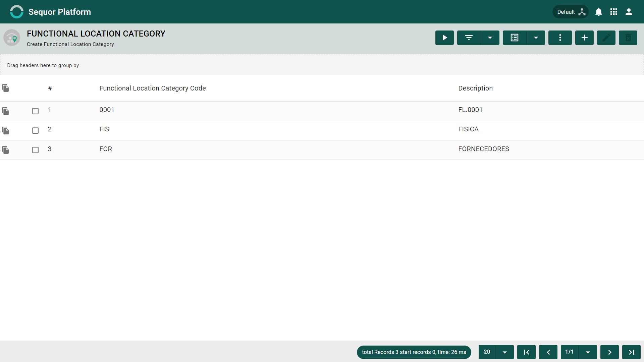Click the description FL.0001

click(470, 110)
